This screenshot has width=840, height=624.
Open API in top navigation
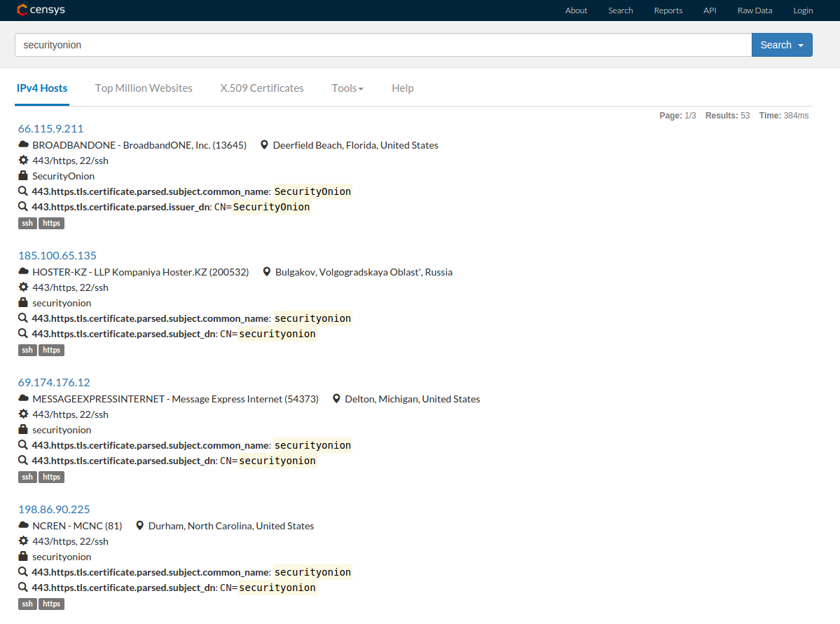coord(710,11)
